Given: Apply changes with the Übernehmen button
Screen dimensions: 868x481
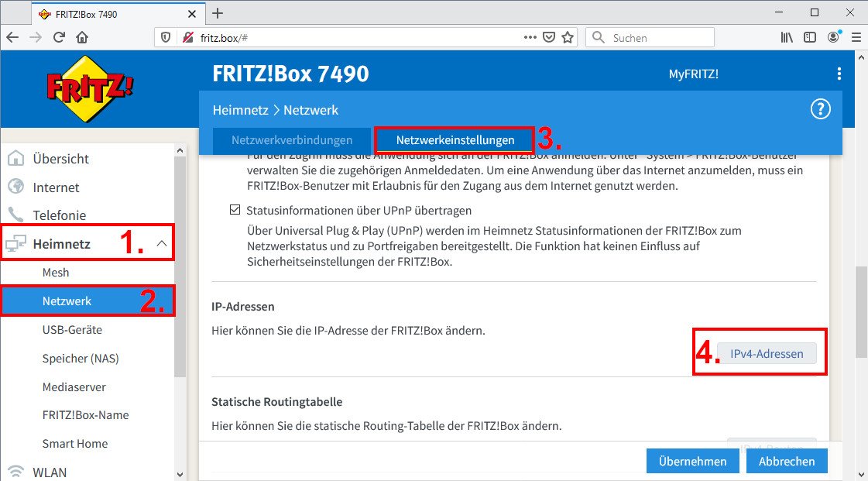Looking at the screenshot, I should click(x=692, y=461).
